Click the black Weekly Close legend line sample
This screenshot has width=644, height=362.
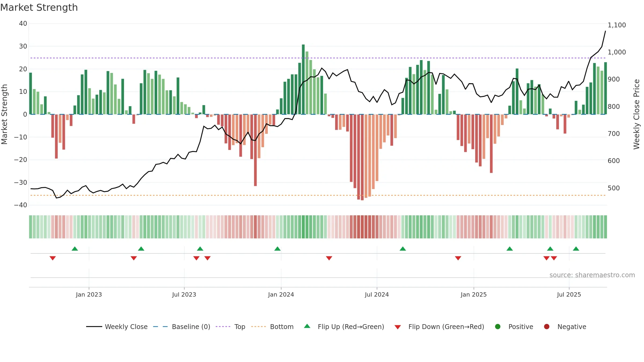94,327
